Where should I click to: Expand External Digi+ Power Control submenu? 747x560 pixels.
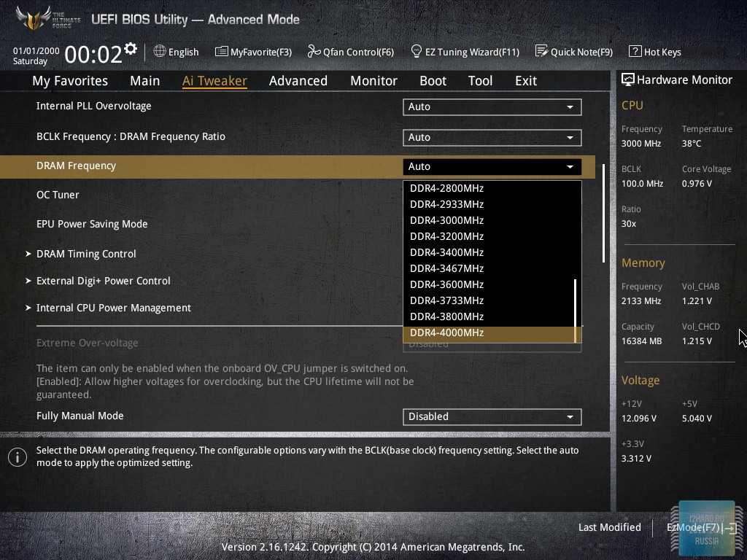(x=103, y=281)
